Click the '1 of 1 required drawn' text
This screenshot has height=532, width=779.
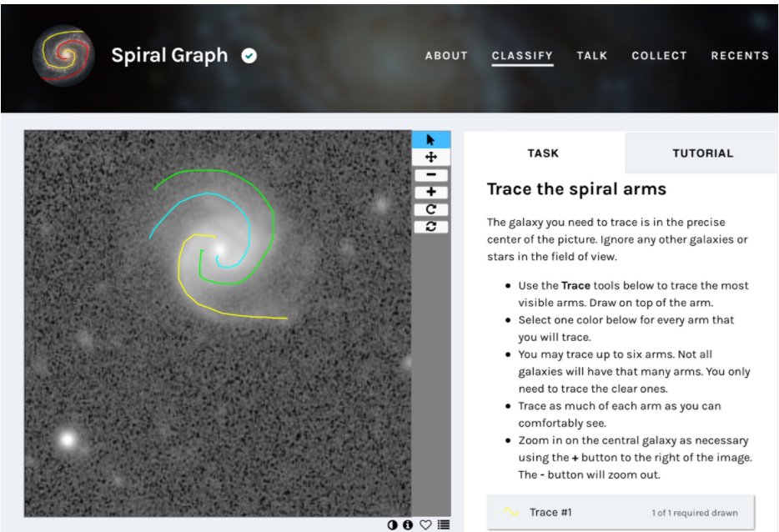point(695,513)
